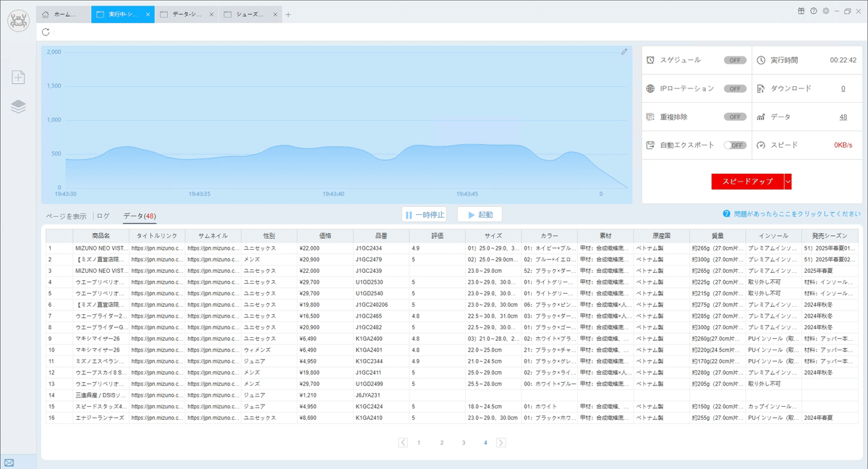Select row 16 エナジーランナーズ cell

pos(101,418)
